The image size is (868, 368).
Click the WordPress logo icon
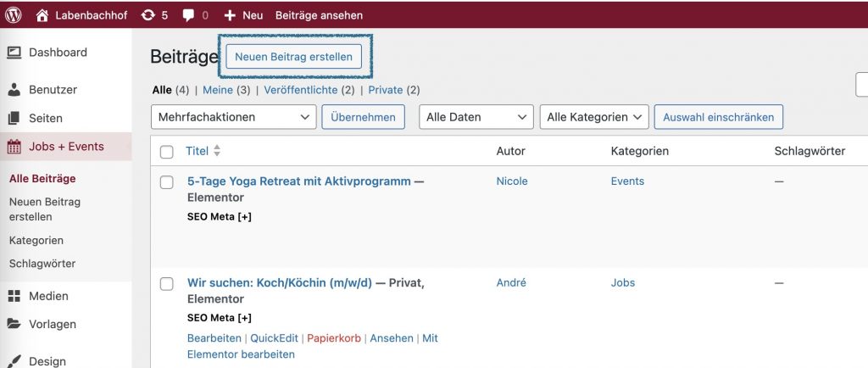click(x=14, y=15)
